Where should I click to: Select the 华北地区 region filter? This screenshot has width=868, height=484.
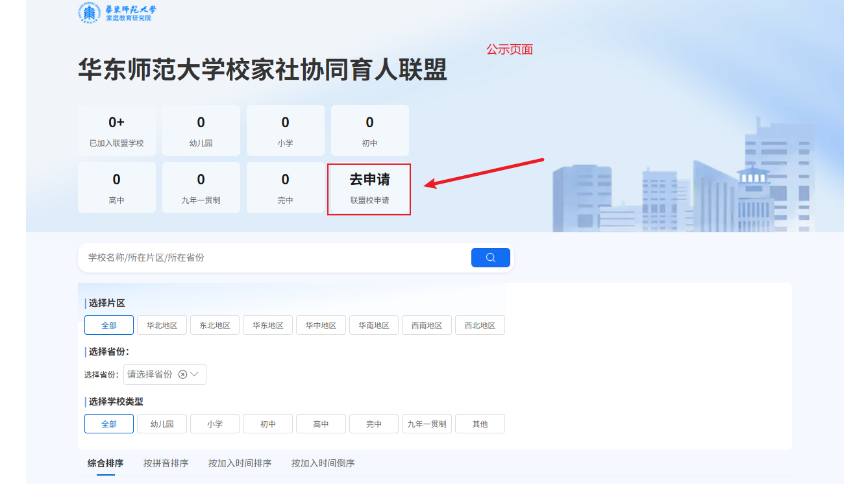162,325
